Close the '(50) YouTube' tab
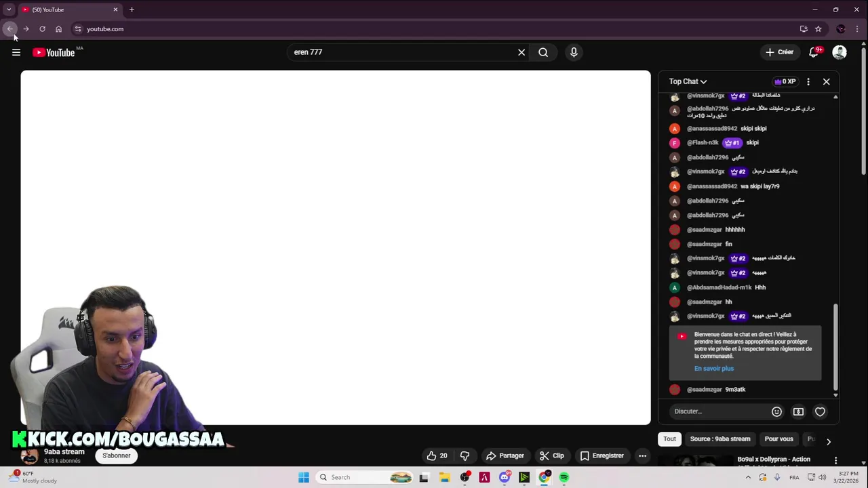 (115, 9)
